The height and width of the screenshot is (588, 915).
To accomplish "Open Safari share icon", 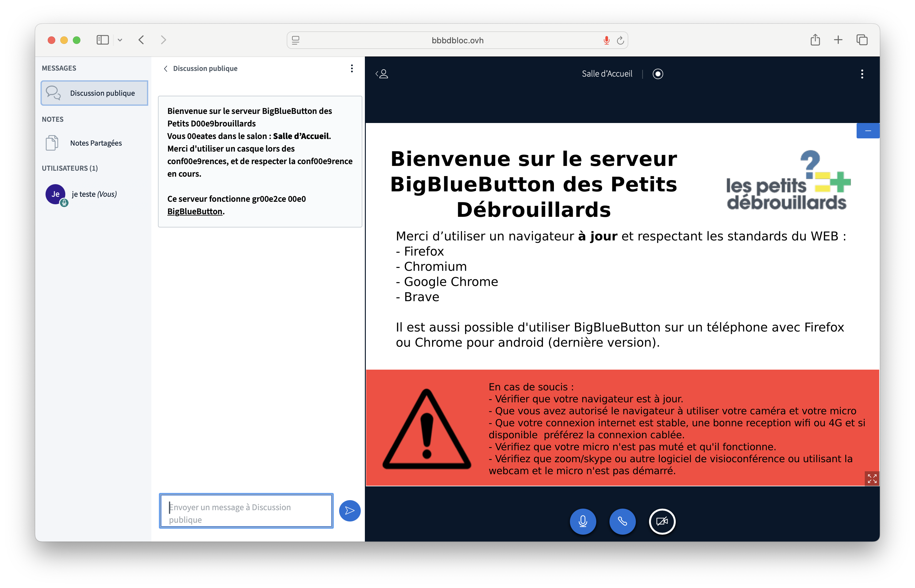I will [x=815, y=40].
